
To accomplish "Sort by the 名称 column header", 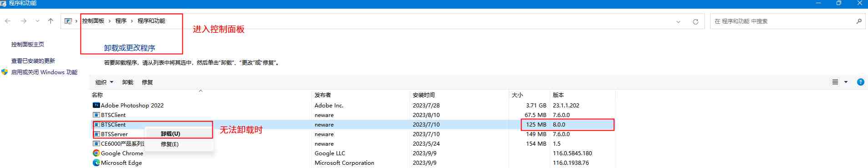I will pyautogui.click(x=97, y=95).
